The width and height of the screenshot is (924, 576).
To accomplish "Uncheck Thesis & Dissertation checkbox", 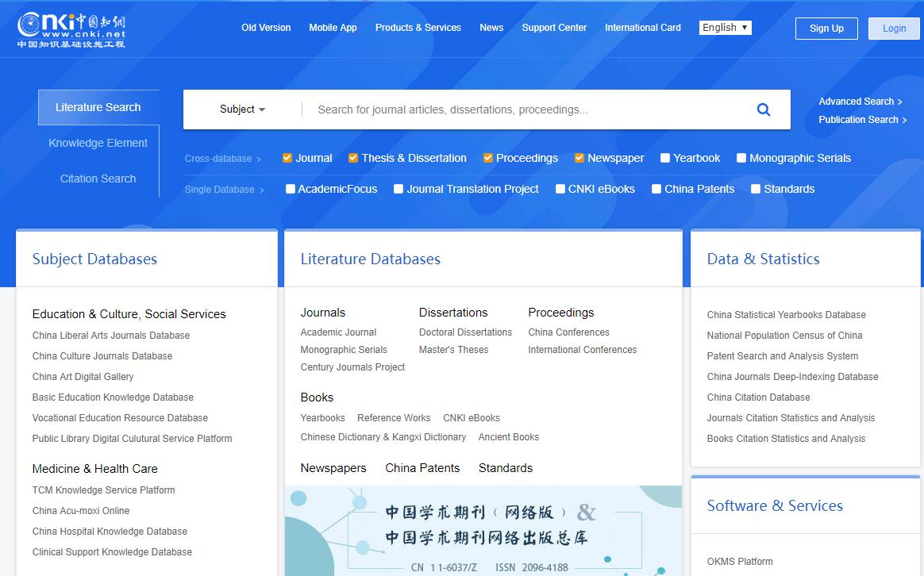I will [x=353, y=158].
